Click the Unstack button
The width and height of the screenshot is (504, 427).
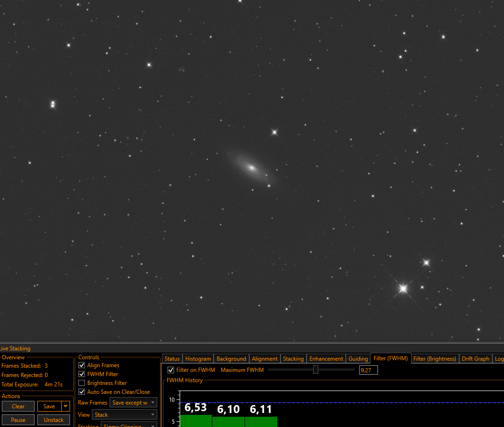[54, 420]
